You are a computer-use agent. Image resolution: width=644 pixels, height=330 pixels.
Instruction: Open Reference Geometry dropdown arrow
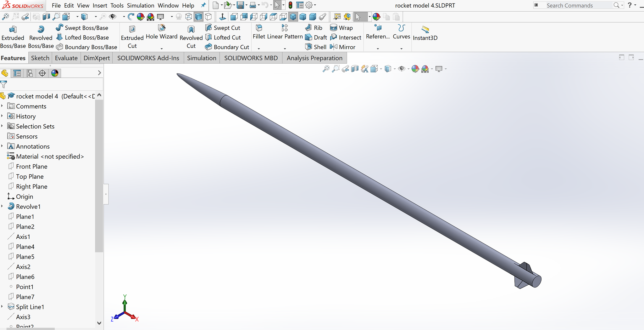378,48
